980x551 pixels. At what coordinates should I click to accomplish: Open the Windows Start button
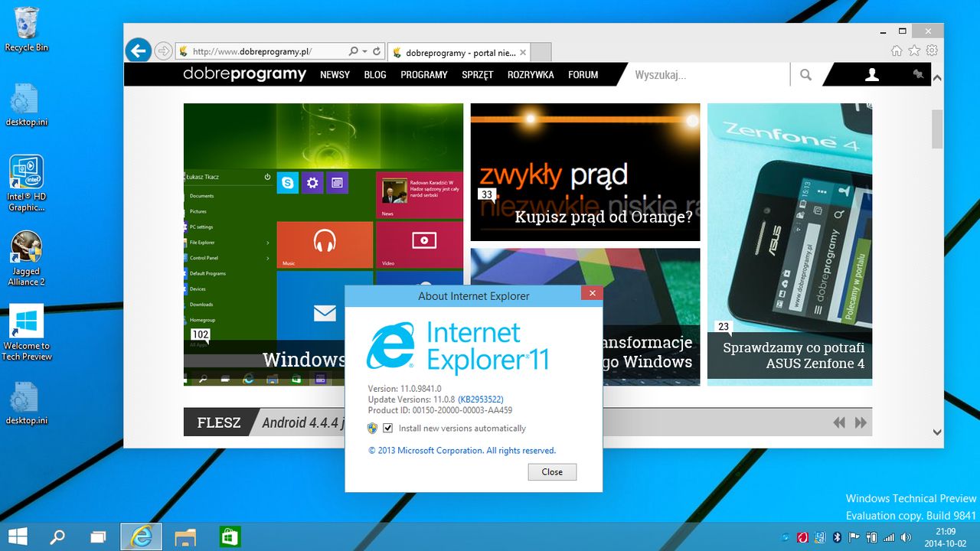click(x=18, y=536)
